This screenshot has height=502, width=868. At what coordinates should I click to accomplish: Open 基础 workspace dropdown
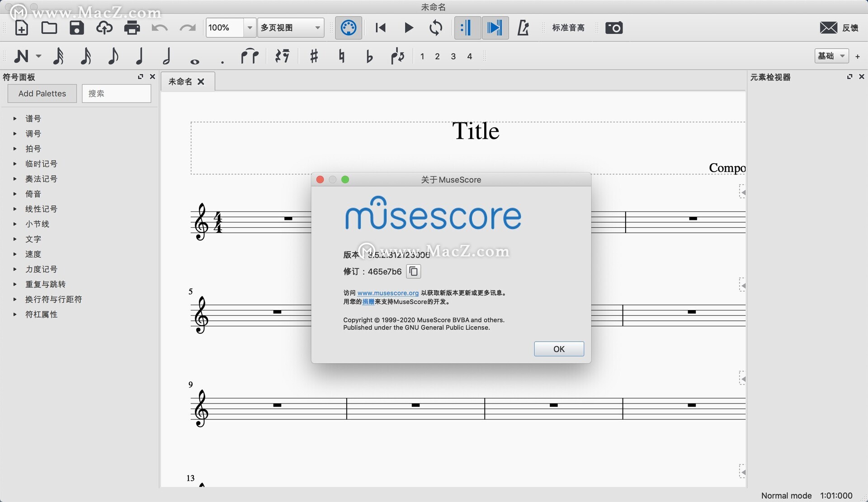[831, 56]
